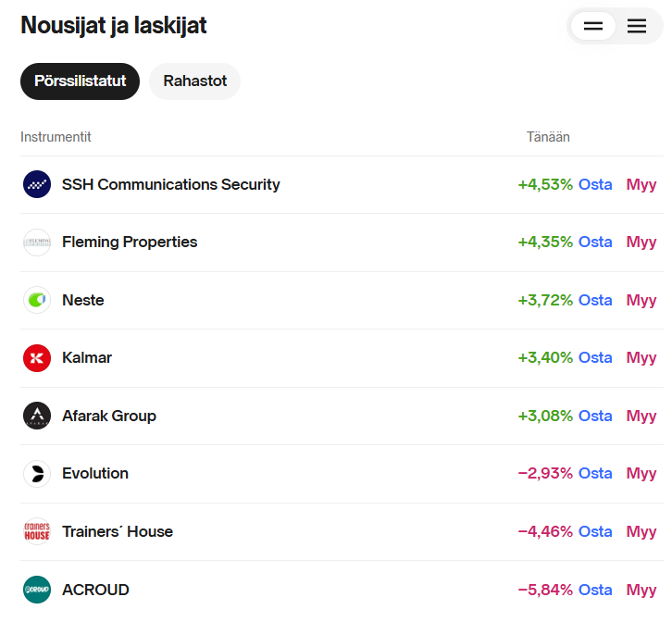Click the Neste logo icon
The height and width of the screenshot is (622, 672).
[x=37, y=300]
